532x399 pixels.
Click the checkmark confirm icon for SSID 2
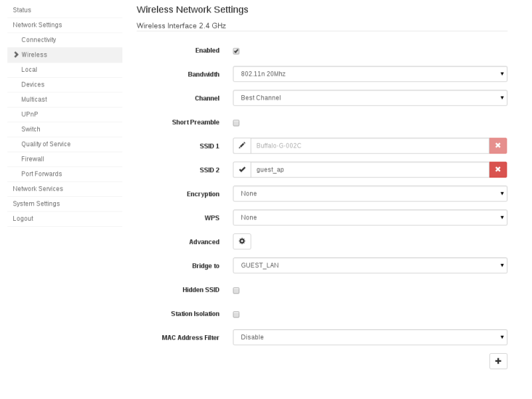tap(242, 170)
